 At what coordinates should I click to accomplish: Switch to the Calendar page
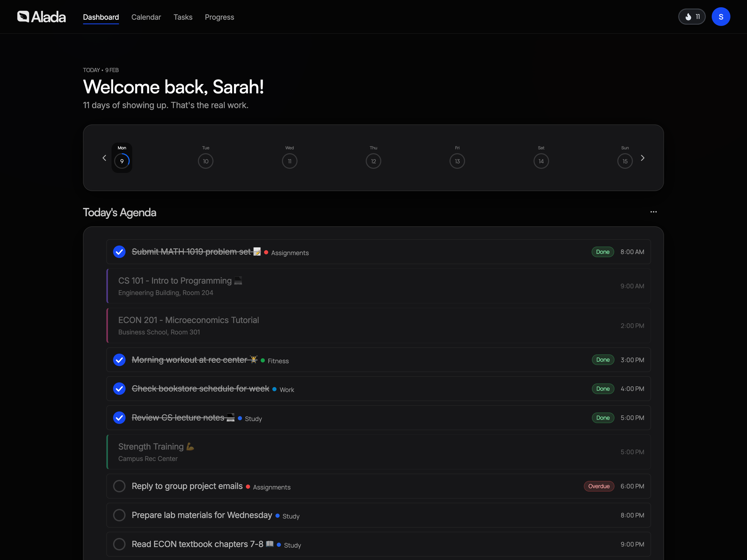(x=146, y=17)
